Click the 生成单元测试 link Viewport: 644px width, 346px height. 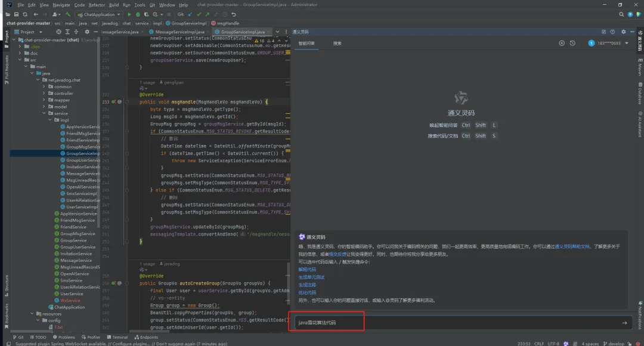pyautogui.click(x=311, y=277)
